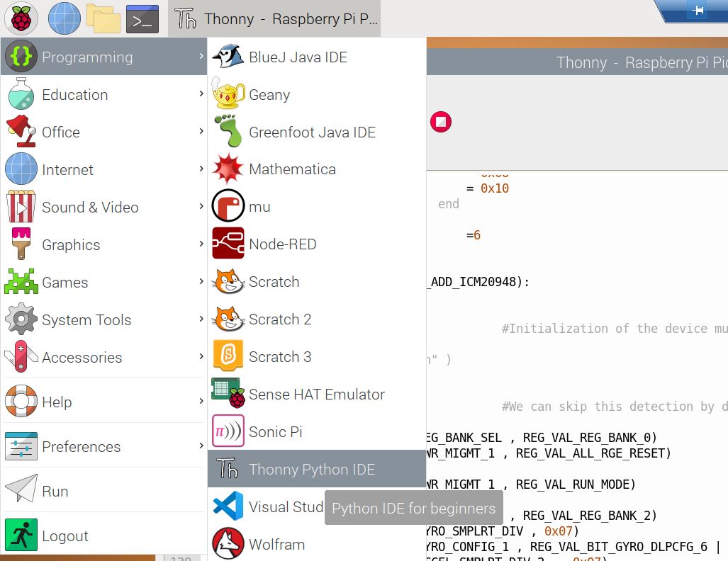Open the Raspberry Pi main menu button
Viewport: 728px width, 561px height.
[21, 18]
